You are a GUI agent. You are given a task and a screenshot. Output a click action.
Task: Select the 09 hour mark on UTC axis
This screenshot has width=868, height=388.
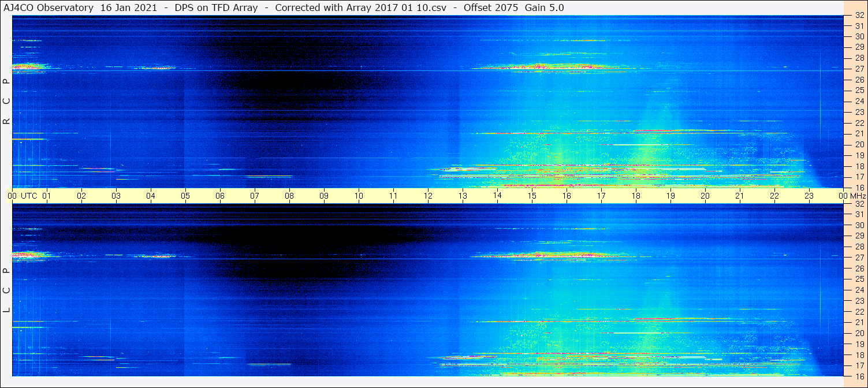tap(324, 196)
